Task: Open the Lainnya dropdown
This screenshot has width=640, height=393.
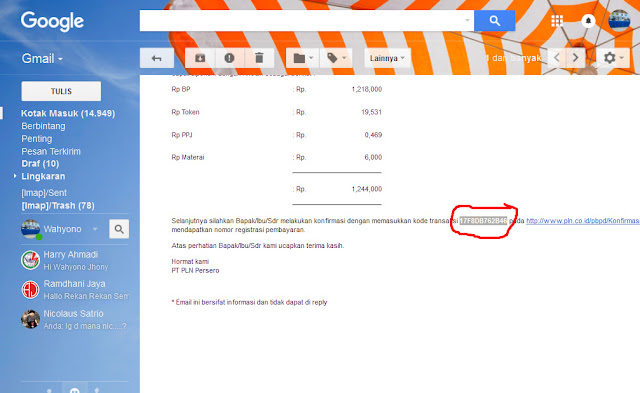Action: (387, 58)
